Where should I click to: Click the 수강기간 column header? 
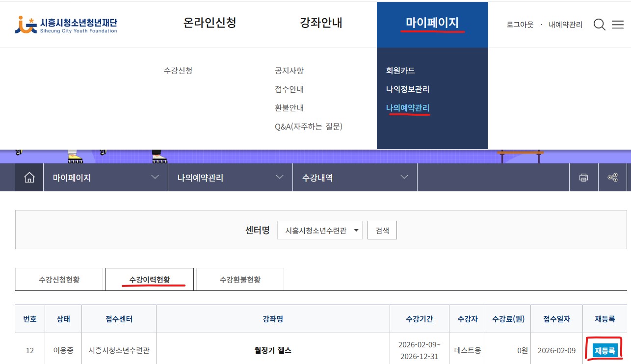(420, 319)
